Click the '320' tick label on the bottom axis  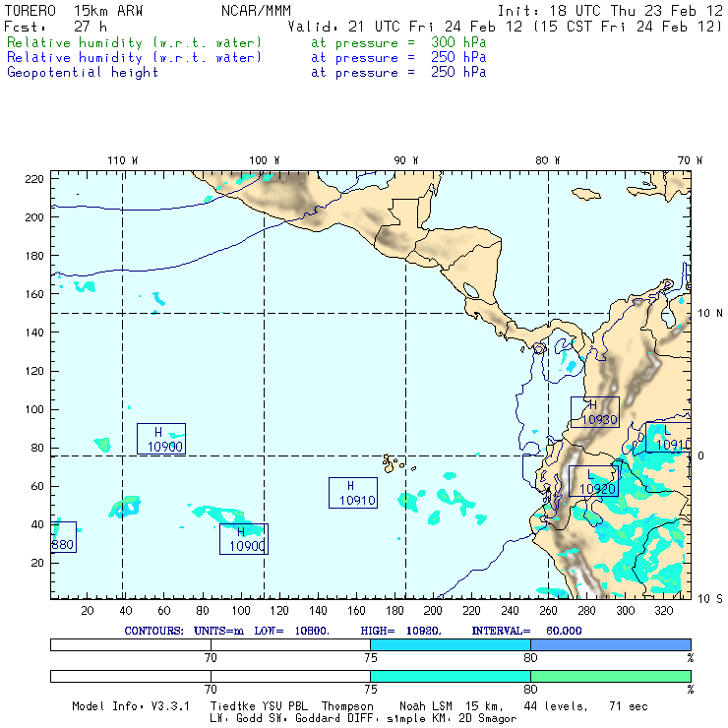coord(664,611)
